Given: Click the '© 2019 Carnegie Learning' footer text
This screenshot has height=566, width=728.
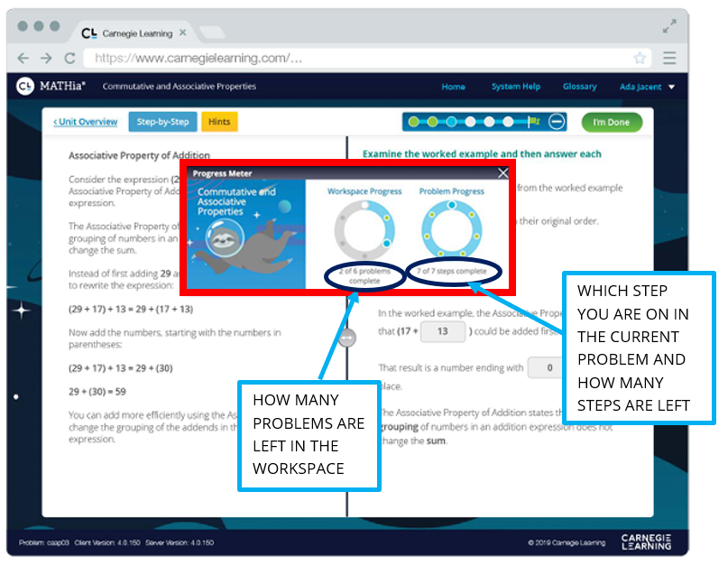Looking at the screenshot, I should point(566,543).
